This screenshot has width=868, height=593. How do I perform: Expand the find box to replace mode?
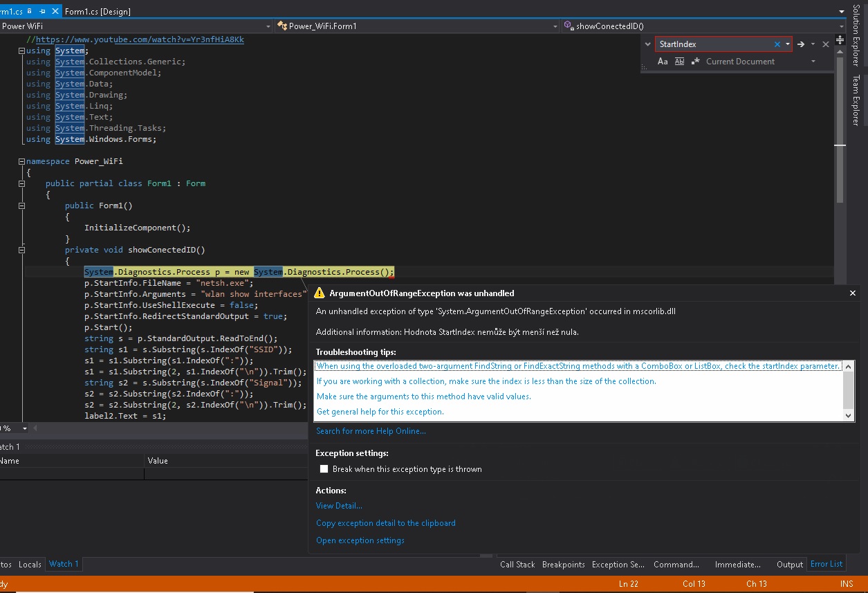pyautogui.click(x=648, y=44)
